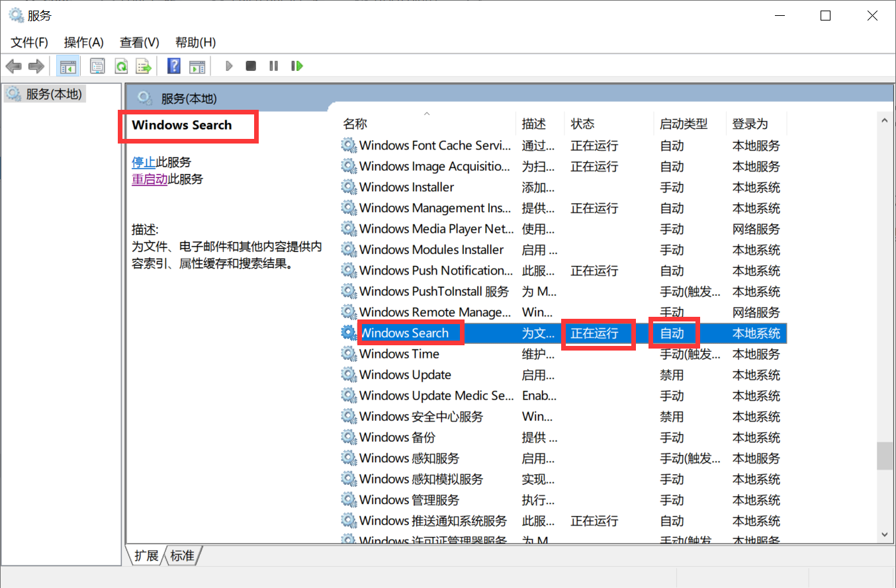Click 手动 startup type of Windows Installer

point(672,187)
